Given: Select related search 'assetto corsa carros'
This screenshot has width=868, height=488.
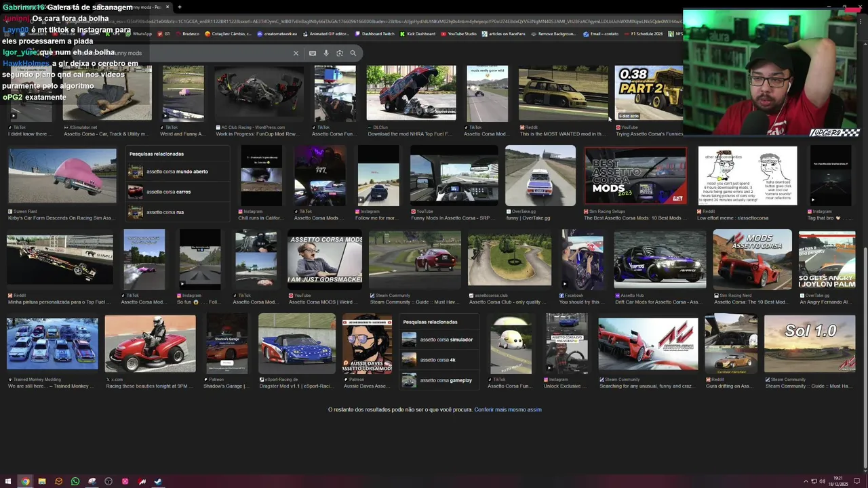Looking at the screenshot, I should pyautogui.click(x=178, y=192).
